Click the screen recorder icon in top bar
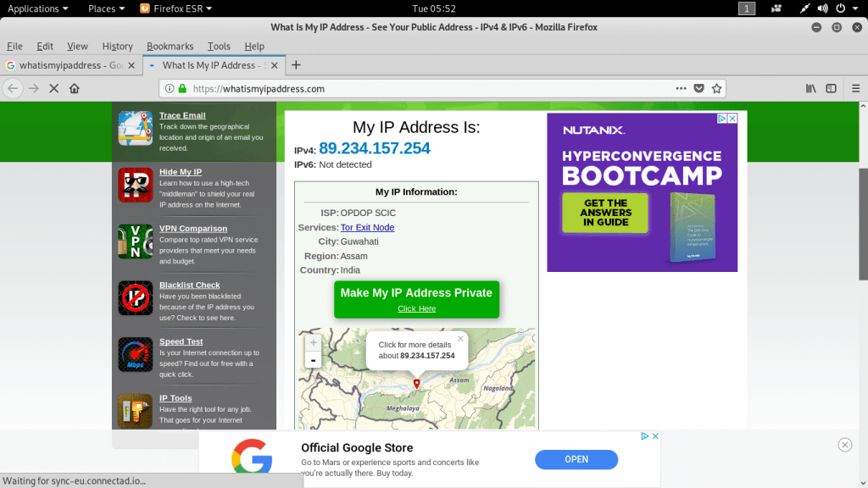 pos(776,8)
